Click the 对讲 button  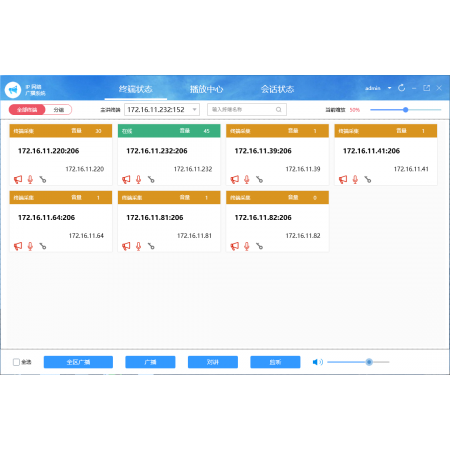(213, 362)
